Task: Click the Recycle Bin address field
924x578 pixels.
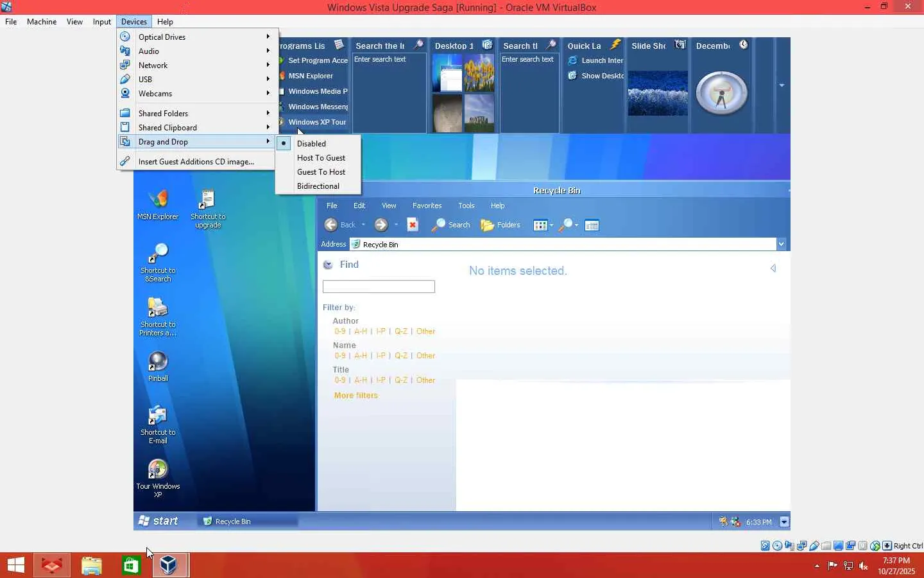Action: click(x=563, y=244)
